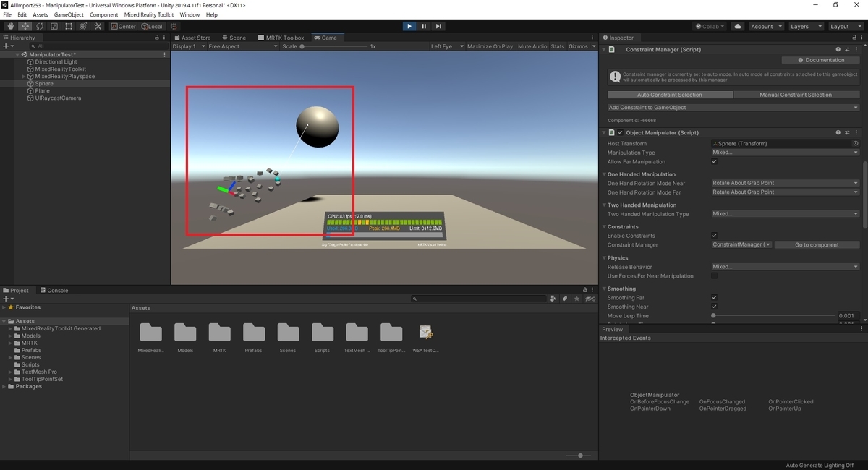Open Release Behavior dropdown
868x470 pixels.
tap(785, 267)
